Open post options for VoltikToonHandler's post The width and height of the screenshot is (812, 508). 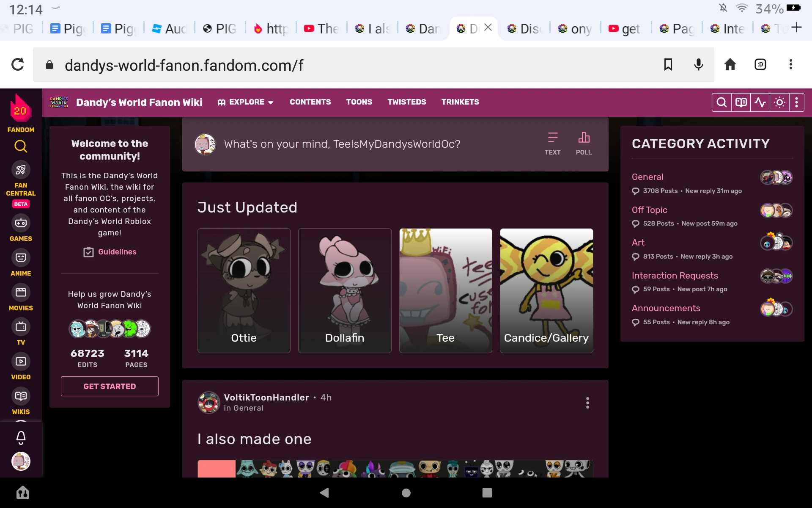click(587, 403)
